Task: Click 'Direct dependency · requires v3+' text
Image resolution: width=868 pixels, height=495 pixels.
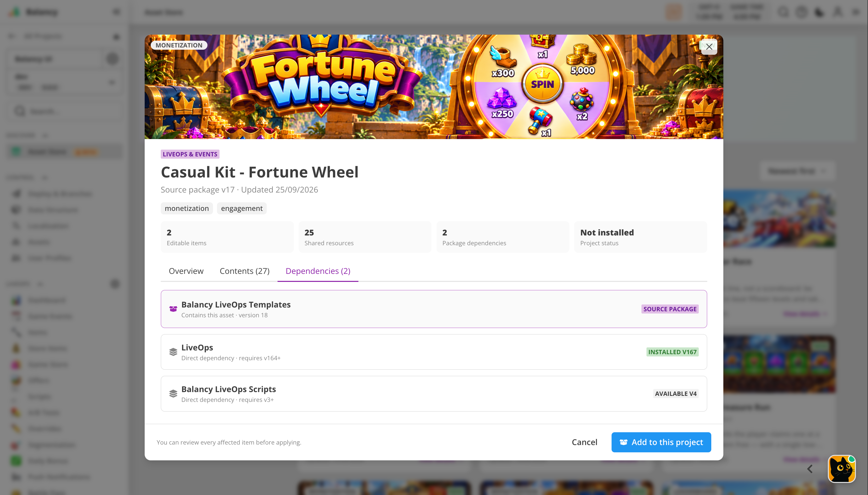Action: click(x=227, y=400)
